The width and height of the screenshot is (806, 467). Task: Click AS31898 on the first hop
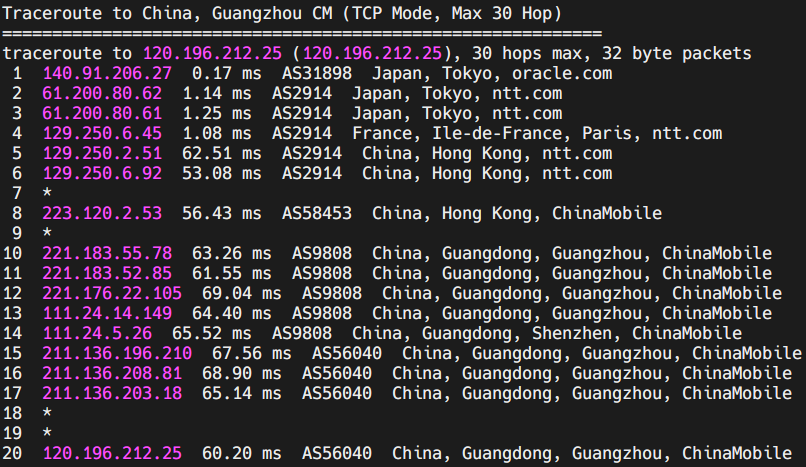pyautogui.click(x=317, y=73)
